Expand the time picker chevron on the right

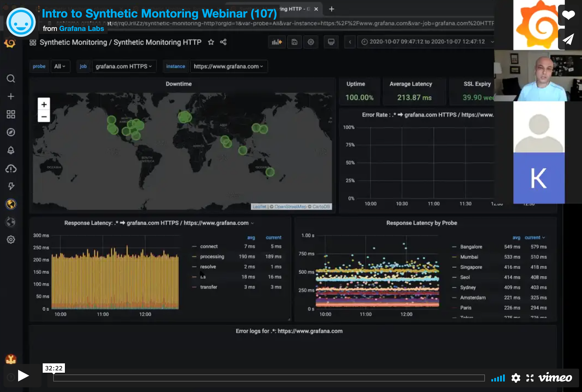[492, 42]
